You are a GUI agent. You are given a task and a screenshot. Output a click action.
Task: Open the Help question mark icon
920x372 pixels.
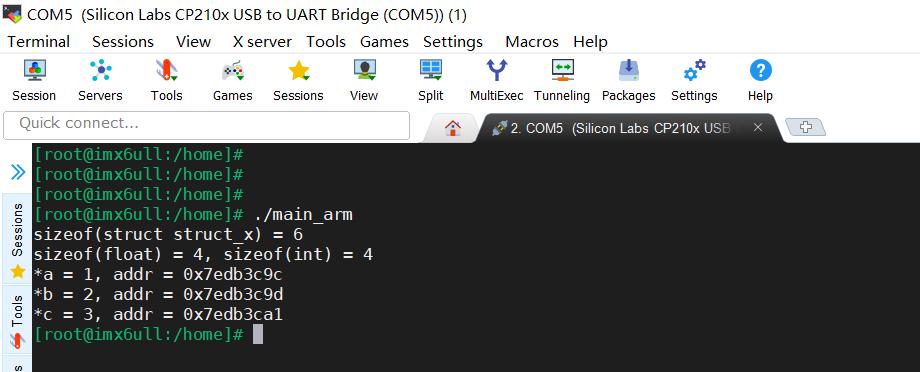[760, 70]
